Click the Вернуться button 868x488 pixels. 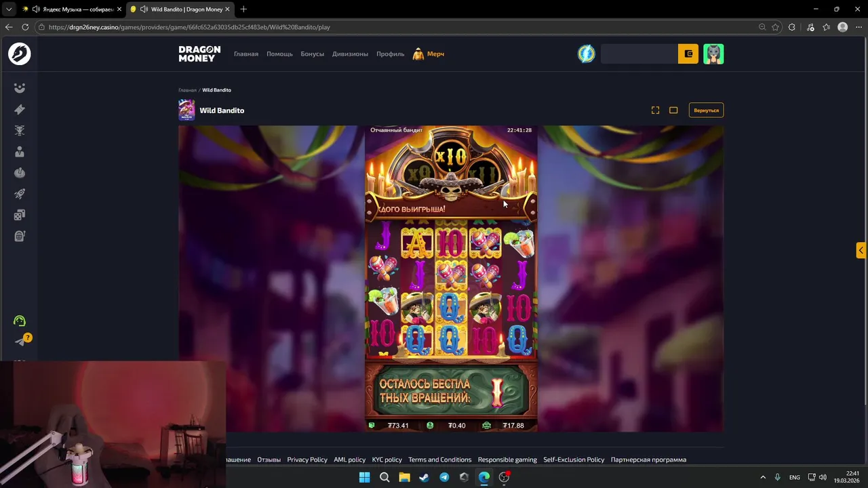706,110
